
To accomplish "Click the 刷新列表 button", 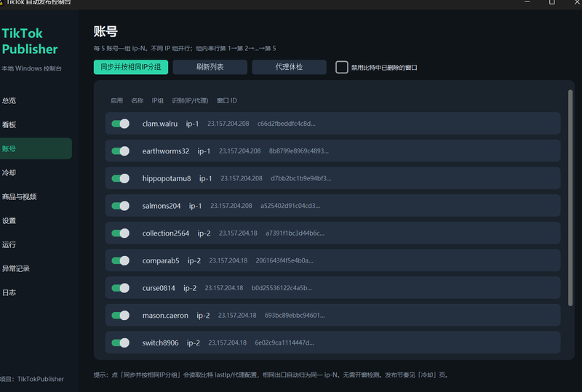I will point(210,67).
